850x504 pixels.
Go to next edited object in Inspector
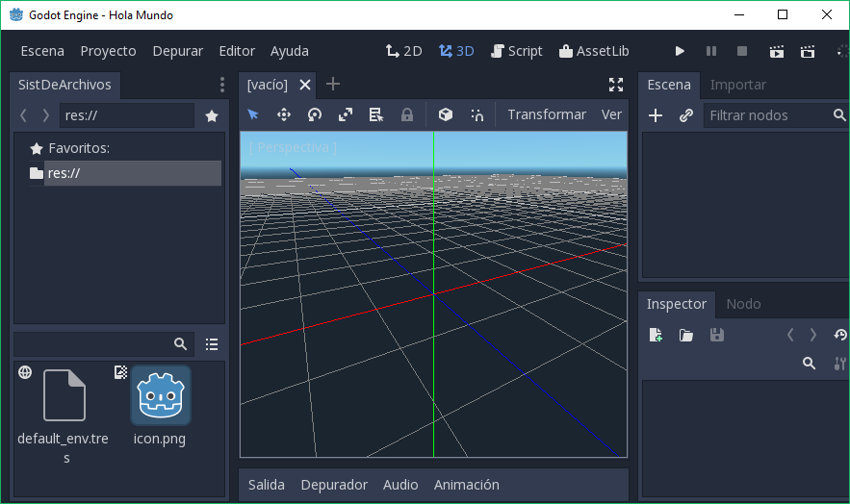pos(813,335)
